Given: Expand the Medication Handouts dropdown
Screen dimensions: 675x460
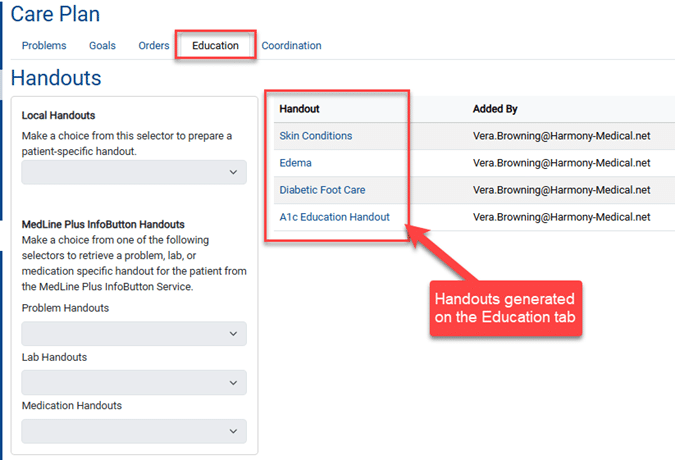Looking at the screenshot, I should (134, 431).
